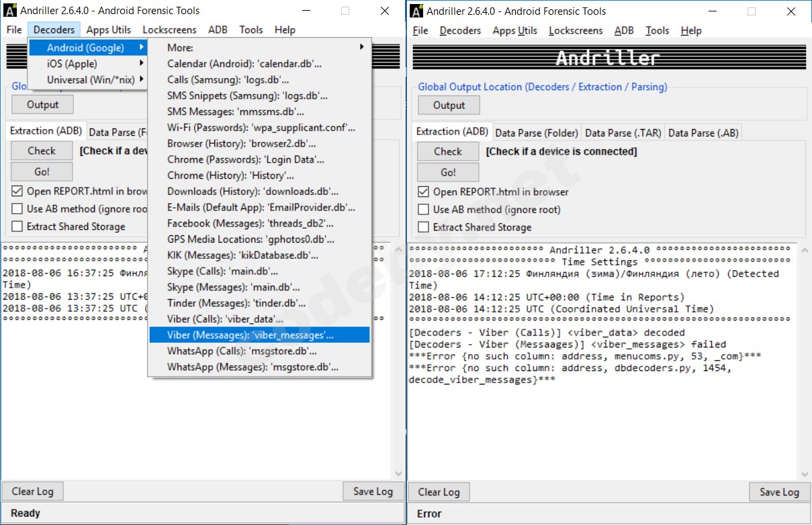Click Output button in right window
Viewport: 812px width, 525px height.
click(x=449, y=106)
